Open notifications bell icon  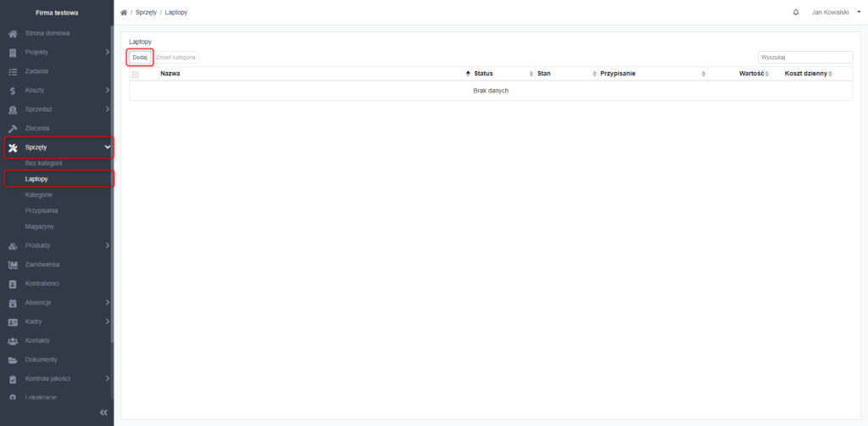[x=796, y=12]
